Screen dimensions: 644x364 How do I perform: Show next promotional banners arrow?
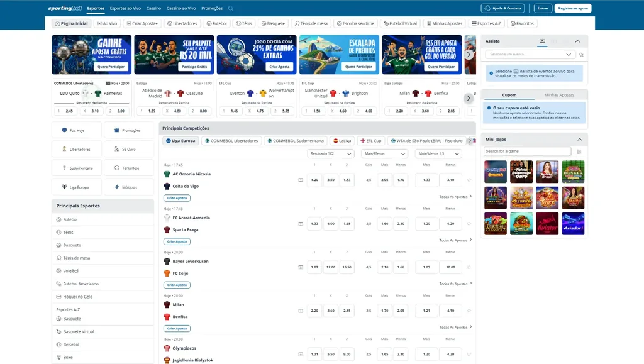[x=469, y=55]
